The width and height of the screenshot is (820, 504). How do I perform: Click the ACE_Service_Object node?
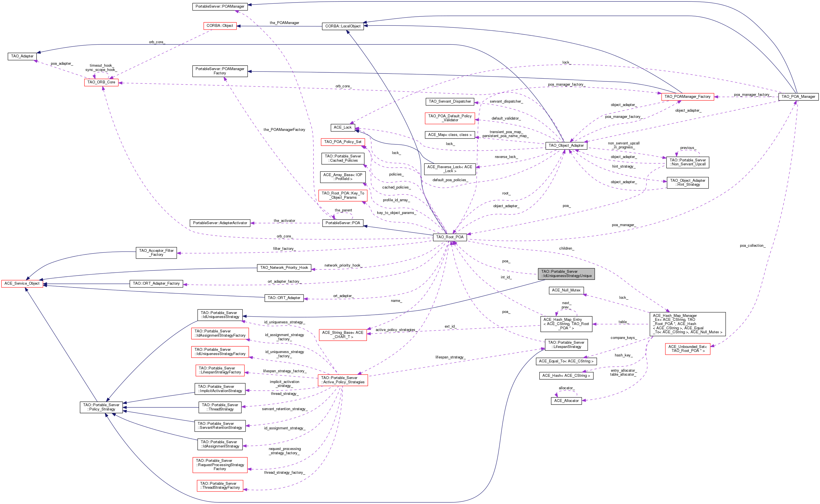(22, 283)
